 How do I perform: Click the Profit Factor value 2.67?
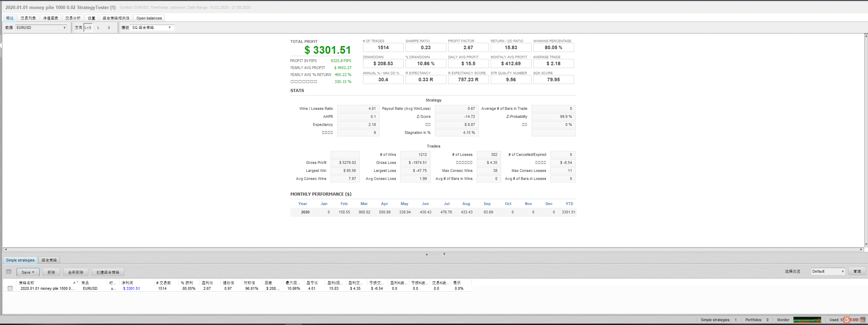[x=468, y=47]
